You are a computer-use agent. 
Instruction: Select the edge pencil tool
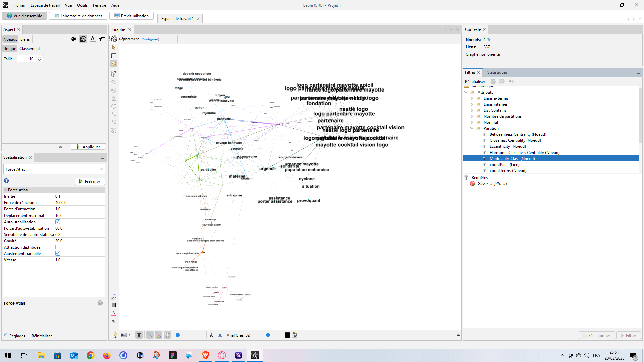pos(114,114)
